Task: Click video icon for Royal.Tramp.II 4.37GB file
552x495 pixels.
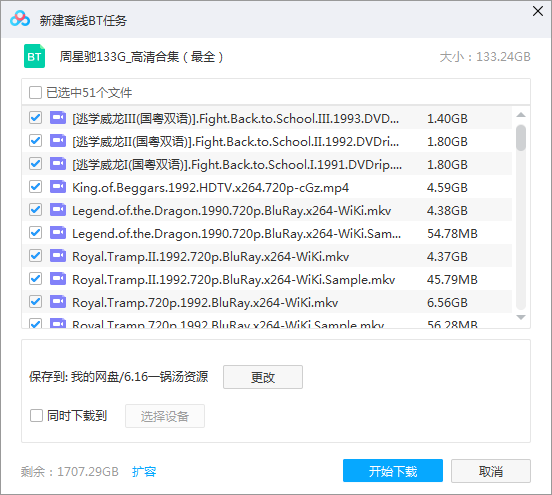Action: coord(58,256)
